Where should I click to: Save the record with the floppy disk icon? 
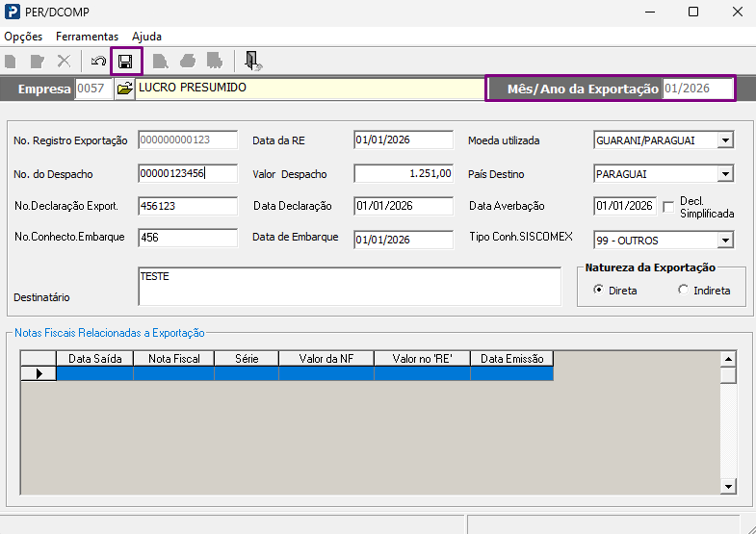(x=126, y=62)
